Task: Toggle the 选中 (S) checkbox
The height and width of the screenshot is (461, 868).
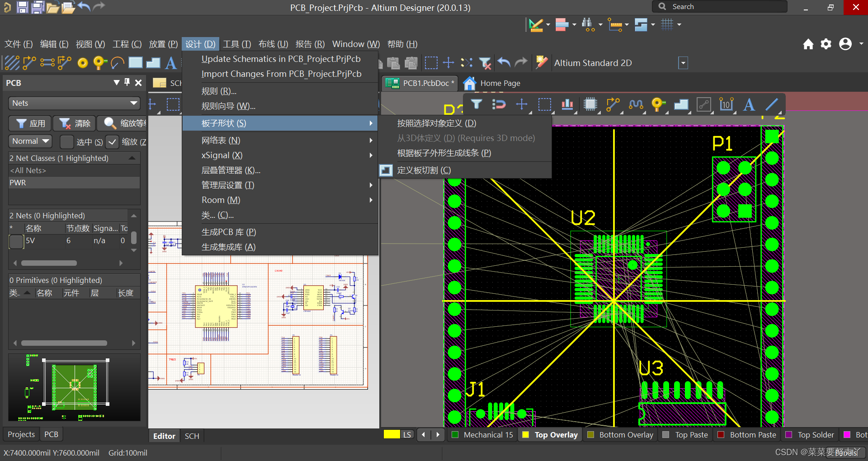Action: pyautogui.click(x=67, y=142)
